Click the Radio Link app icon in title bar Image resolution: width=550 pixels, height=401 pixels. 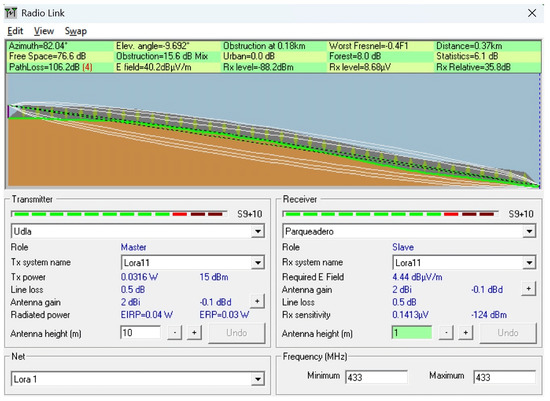pyautogui.click(x=11, y=13)
